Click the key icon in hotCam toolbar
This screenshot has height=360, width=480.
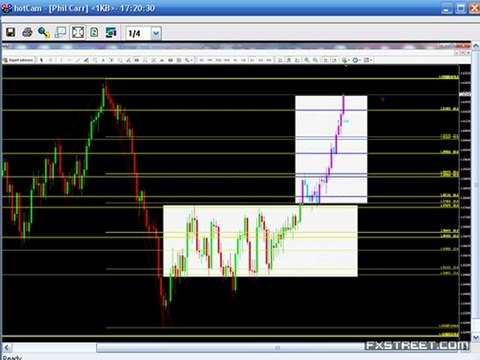44,32
